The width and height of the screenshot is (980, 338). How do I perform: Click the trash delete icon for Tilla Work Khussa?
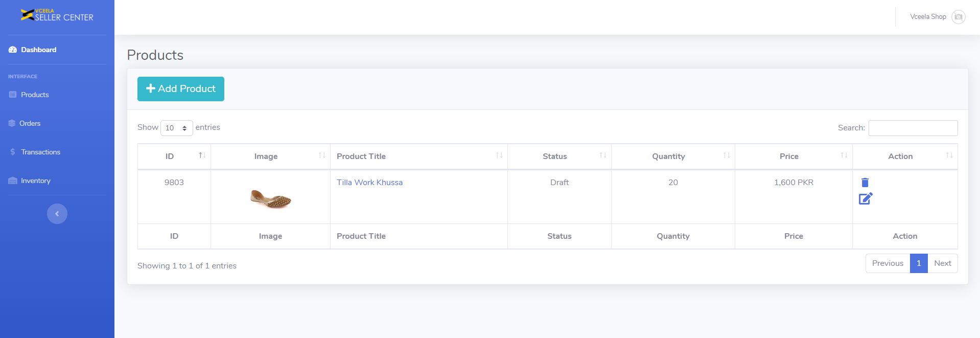[865, 183]
